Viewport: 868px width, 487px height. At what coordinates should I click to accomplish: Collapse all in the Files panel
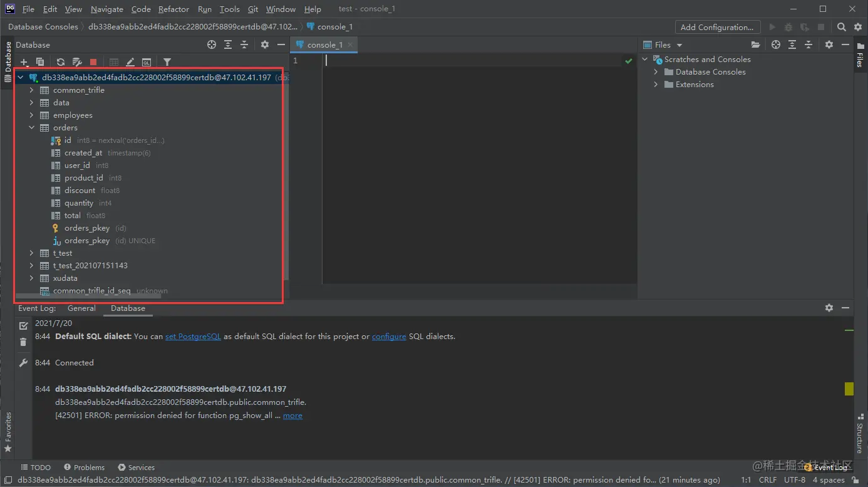pyautogui.click(x=809, y=45)
